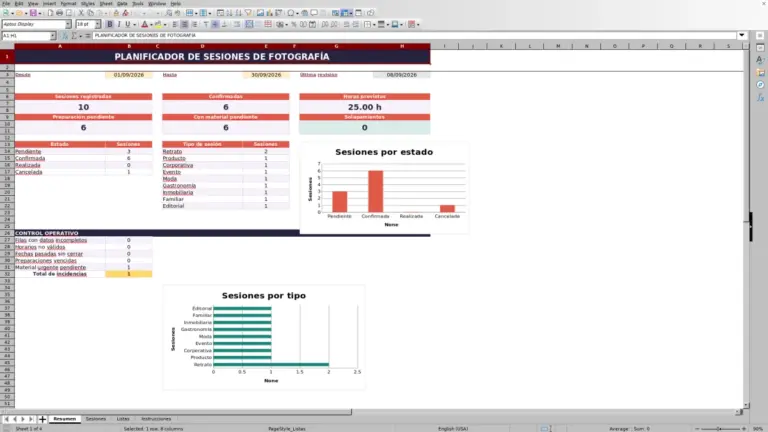768x432 pixels.
Task: Open the Format menu
Action: click(x=68, y=3)
